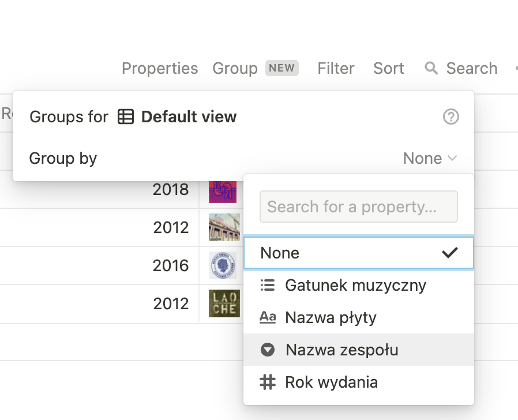Image resolution: width=518 pixels, height=420 pixels.
Task: Click the checkmark next to None
Action: pyautogui.click(x=449, y=253)
